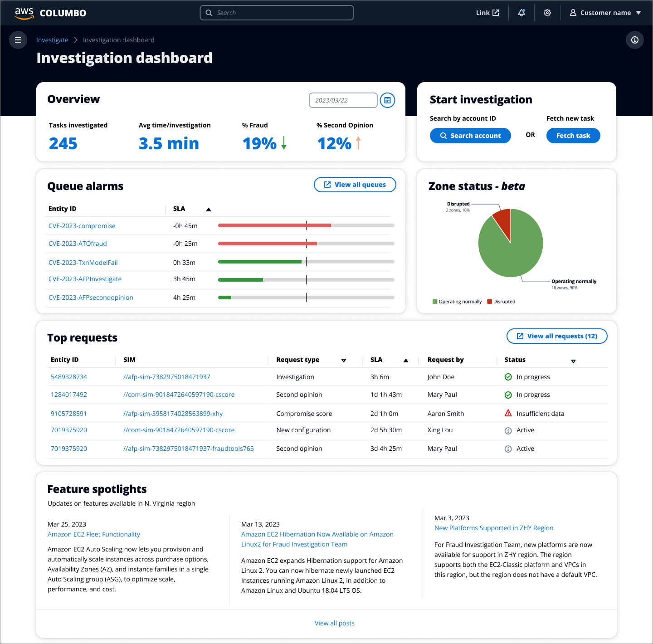Click the Active info icon for Xing Lou

coord(508,430)
